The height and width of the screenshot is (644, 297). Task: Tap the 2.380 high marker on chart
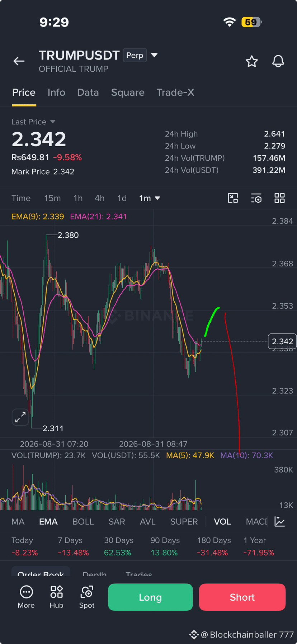(68, 235)
